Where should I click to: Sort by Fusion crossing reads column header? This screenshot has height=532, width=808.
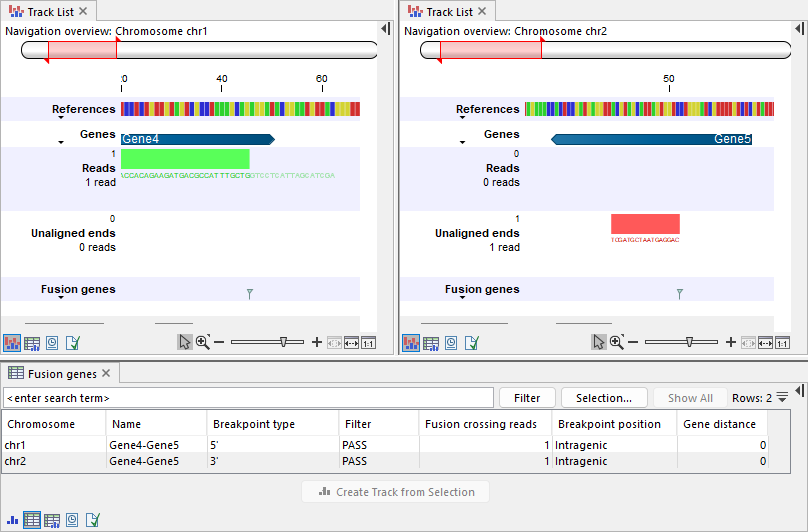point(485,424)
